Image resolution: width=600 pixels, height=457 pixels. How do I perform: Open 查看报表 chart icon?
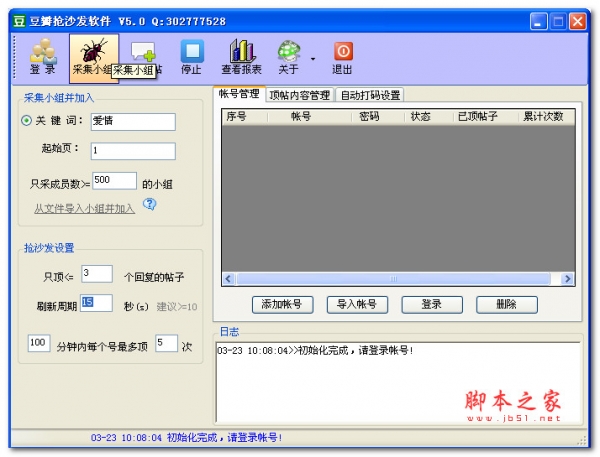[x=241, y=57]
